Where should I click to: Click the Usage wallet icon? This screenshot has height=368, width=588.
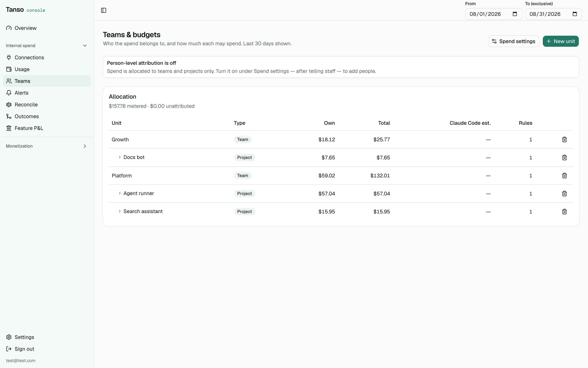(x=9, y=69)
